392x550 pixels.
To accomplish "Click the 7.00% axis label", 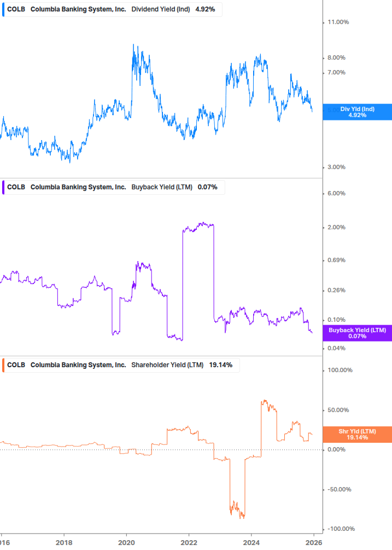I will 336,73.
